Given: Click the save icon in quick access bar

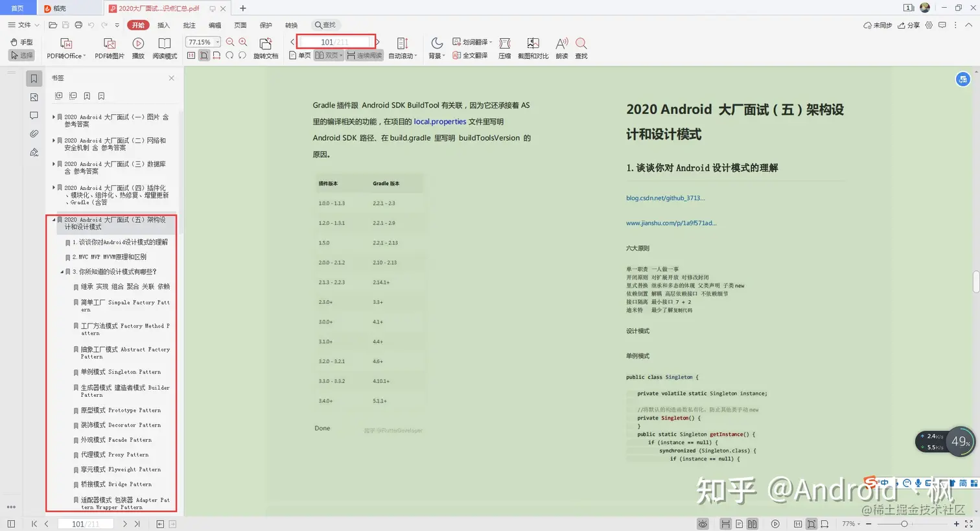Looking at the screenshot, I should 65,25.
